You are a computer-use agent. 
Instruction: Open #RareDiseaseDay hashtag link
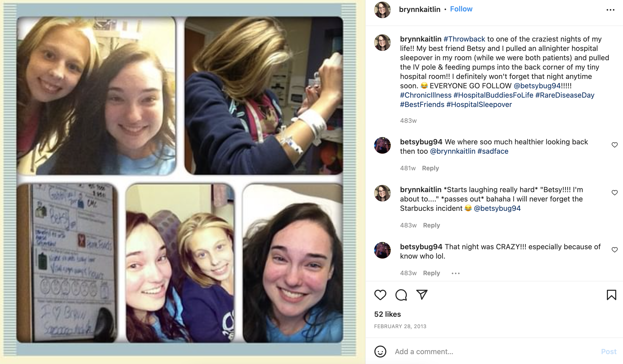[x=565, y=95]
